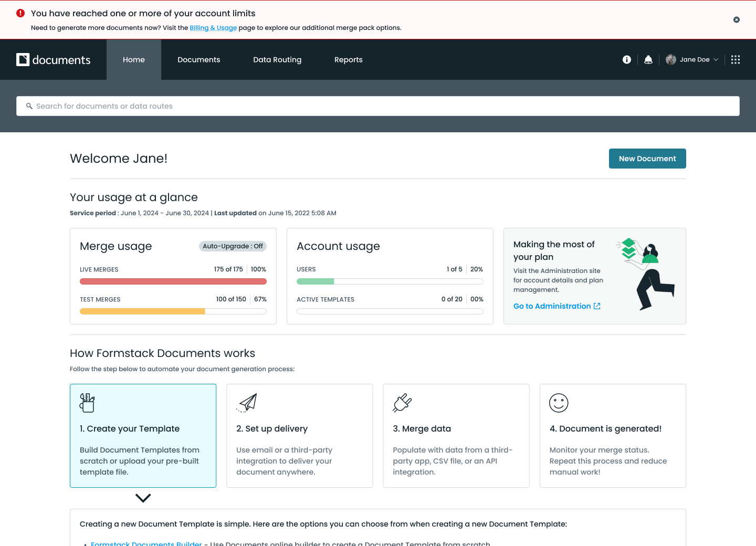Open the info help icon

coord(626,60)
